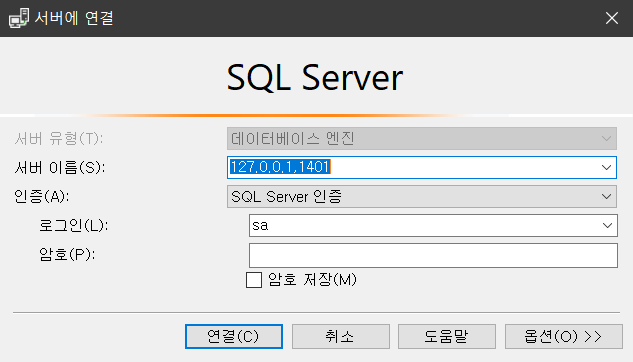Open the 인증(A) SQL Server 인증 dropdown
Viewport: 633px width, 362px height.
[422, 197]
